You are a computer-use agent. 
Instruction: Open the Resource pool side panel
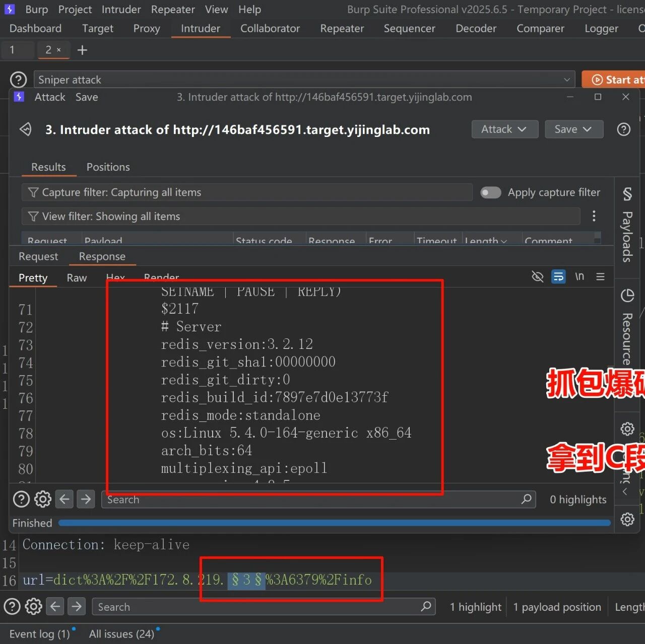(627, 327)
